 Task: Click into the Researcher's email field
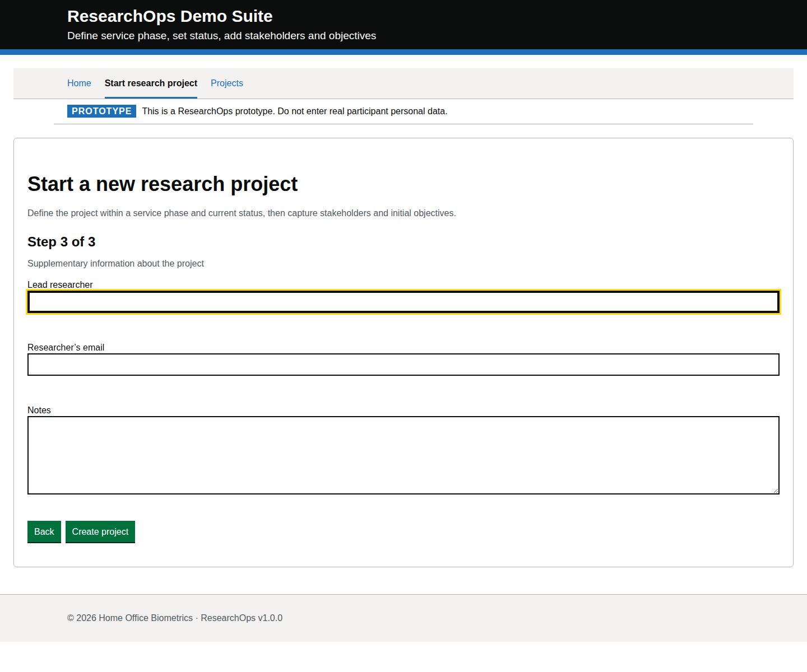tap(403, 365)
